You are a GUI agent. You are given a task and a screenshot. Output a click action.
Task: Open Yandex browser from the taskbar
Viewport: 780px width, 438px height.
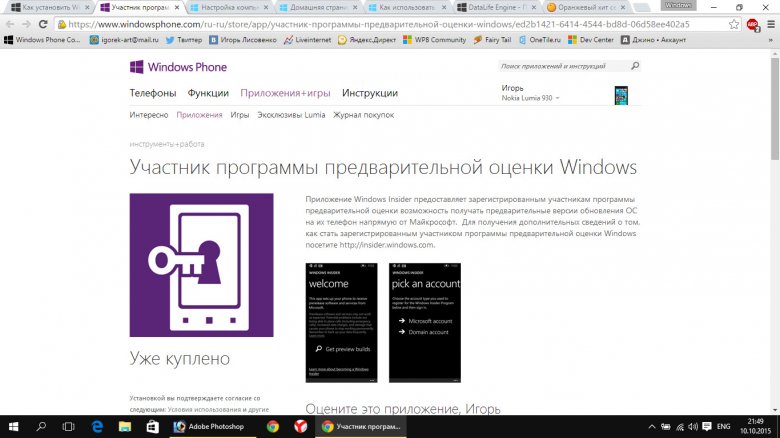[x=300, y=427]
